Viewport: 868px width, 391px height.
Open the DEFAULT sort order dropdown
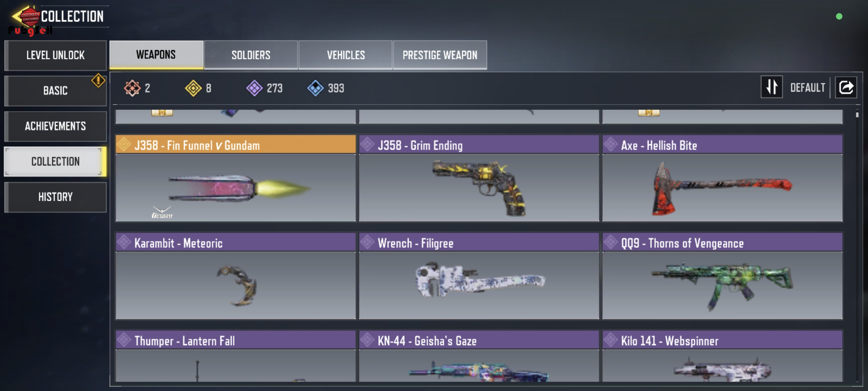point(807,88)
